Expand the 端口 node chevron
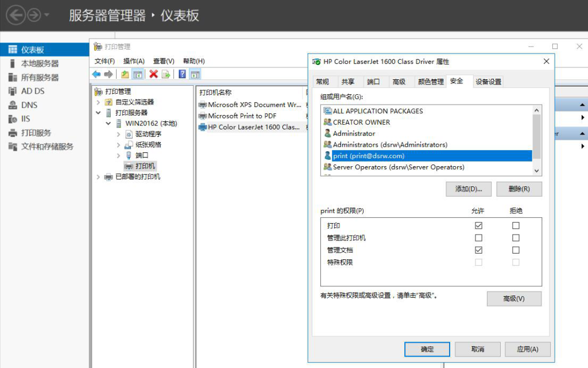 (118, 155)
